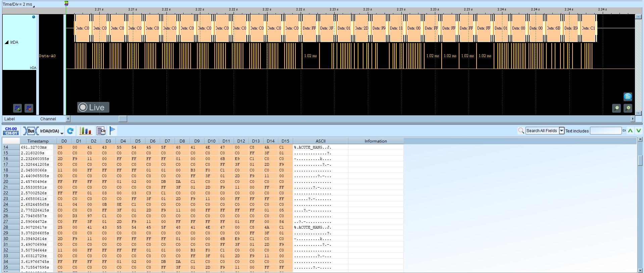Click the magnifier search icon
This screenshot has height=273, width=644.
(521, 131)
